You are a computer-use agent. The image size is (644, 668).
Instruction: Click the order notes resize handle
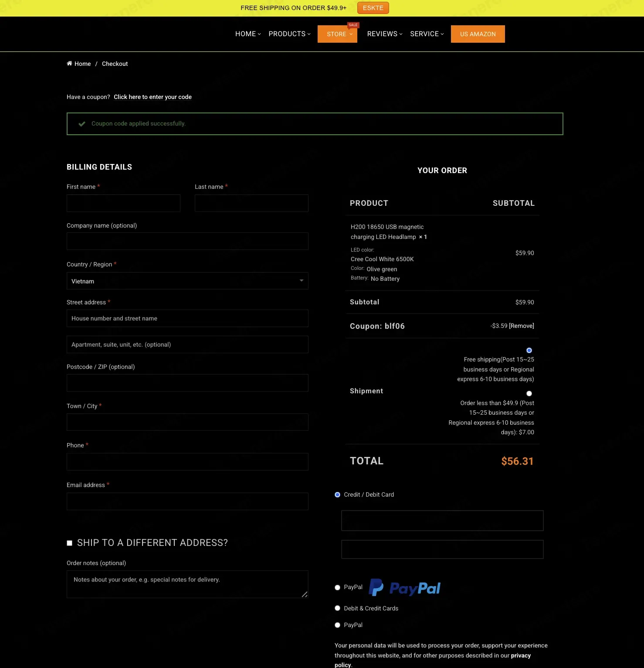pyautogui.click(x=305, y=594)
